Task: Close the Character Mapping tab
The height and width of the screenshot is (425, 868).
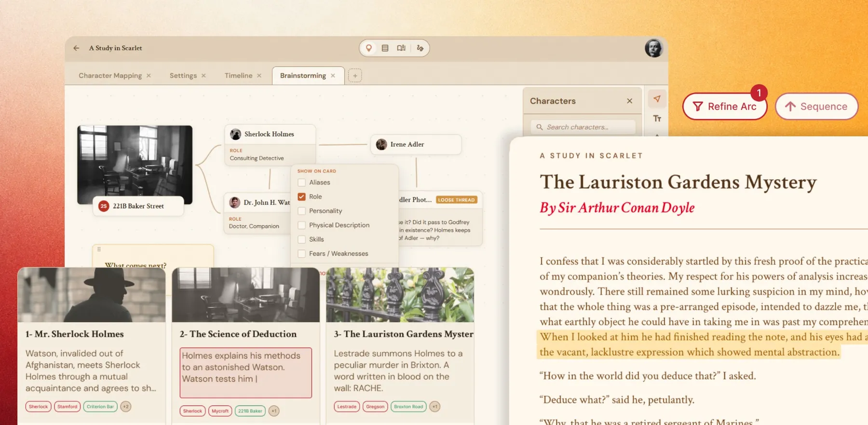Action: coord(149,76)
